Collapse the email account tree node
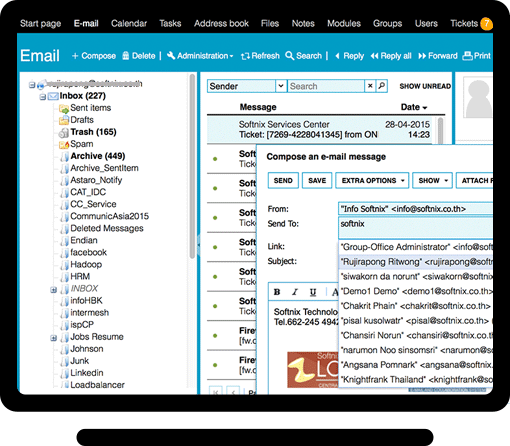This screenshot has width=510, height=446. tap(32, 85)
